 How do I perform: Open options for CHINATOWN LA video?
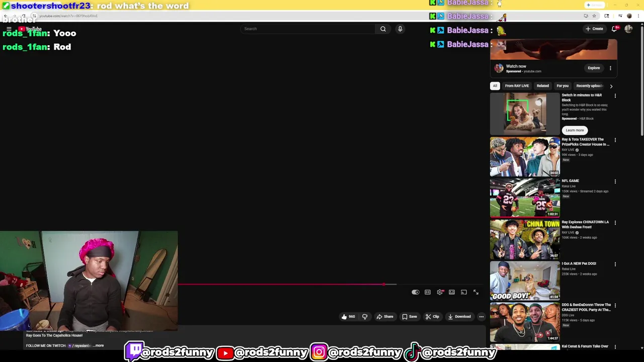click(615, 223)
